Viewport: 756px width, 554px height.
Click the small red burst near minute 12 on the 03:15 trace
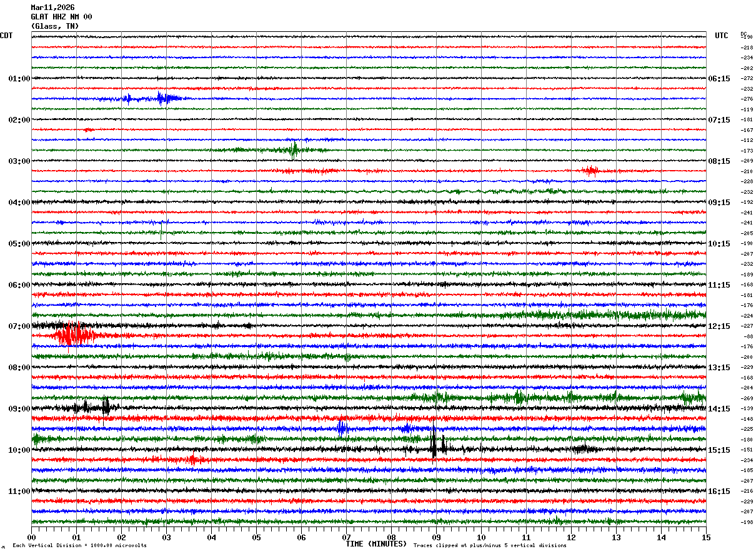[590, 170]
